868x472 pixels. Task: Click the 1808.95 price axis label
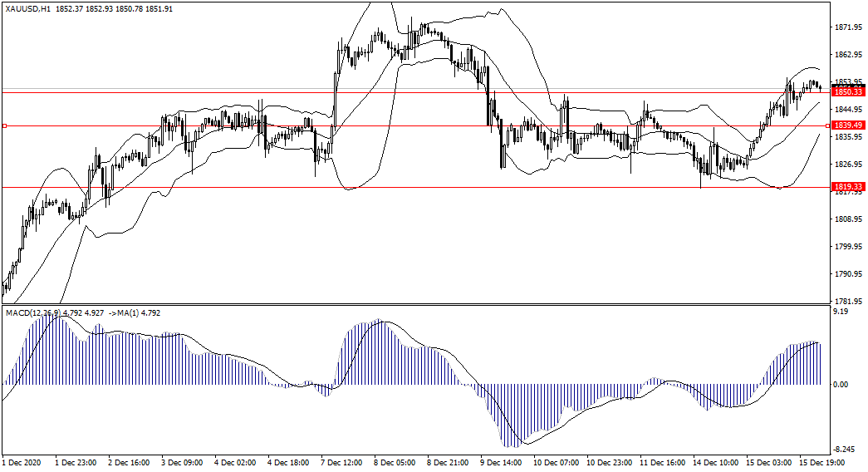click(846, 219)
